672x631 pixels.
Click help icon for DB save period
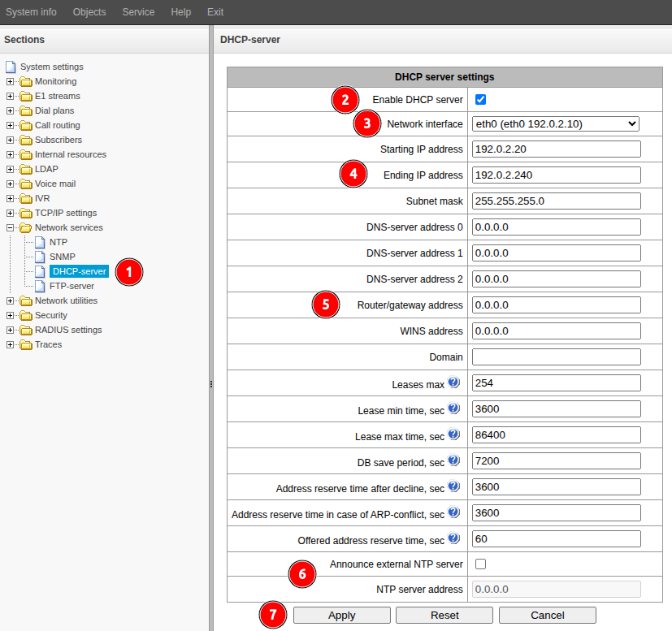click(x=453, y=460)
